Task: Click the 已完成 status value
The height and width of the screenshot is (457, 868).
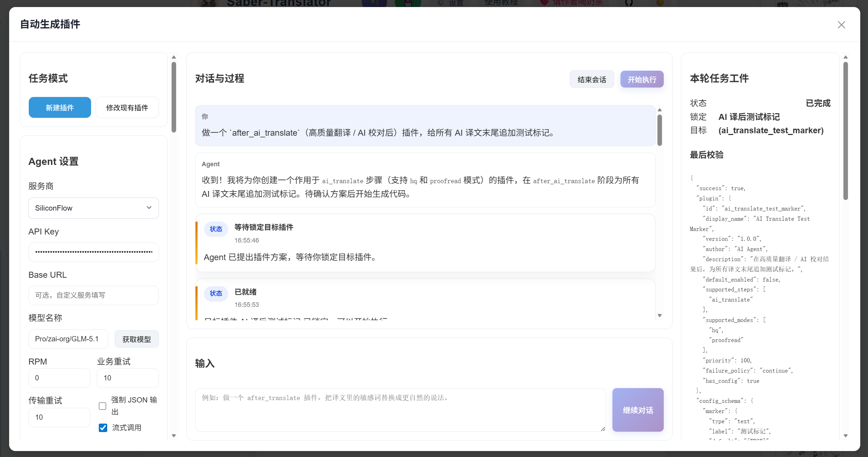Action: pos(818,103)
